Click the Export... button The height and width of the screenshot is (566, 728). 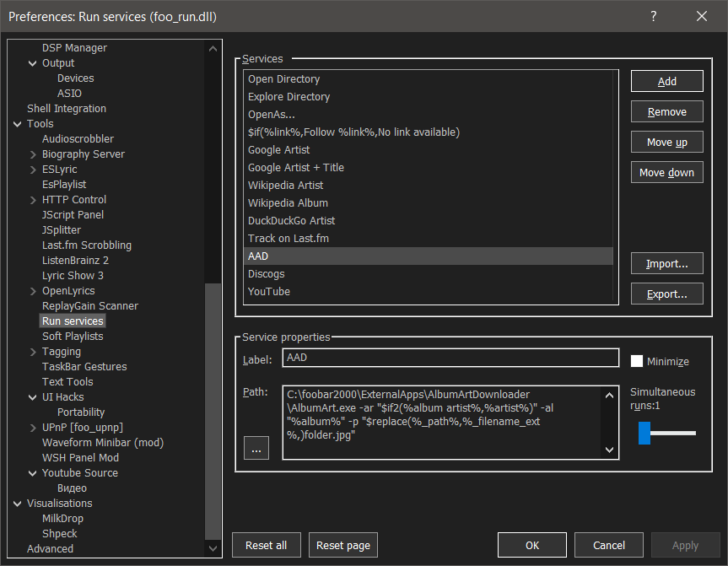(666, 294)
